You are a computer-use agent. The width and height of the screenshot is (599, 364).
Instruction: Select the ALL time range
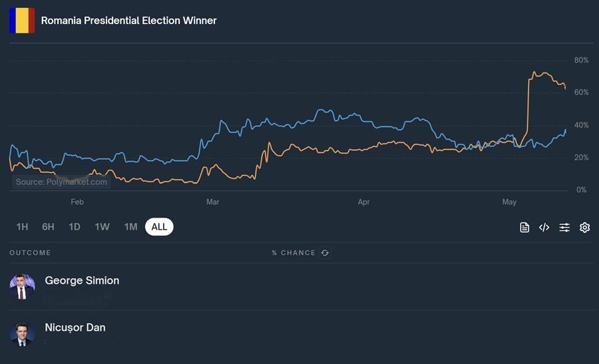coord(159,227)
